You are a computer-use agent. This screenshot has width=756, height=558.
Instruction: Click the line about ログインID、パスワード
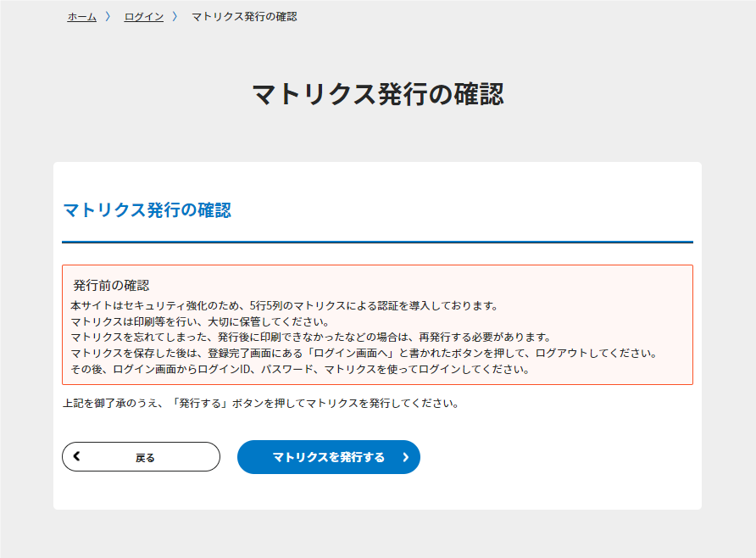click(300, 369)
